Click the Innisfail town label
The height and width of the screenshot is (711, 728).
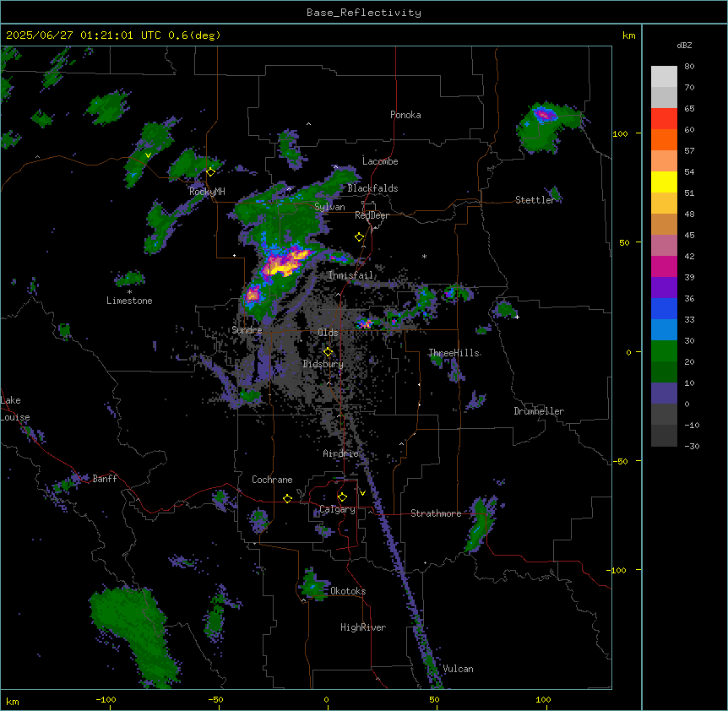(350, 275)
